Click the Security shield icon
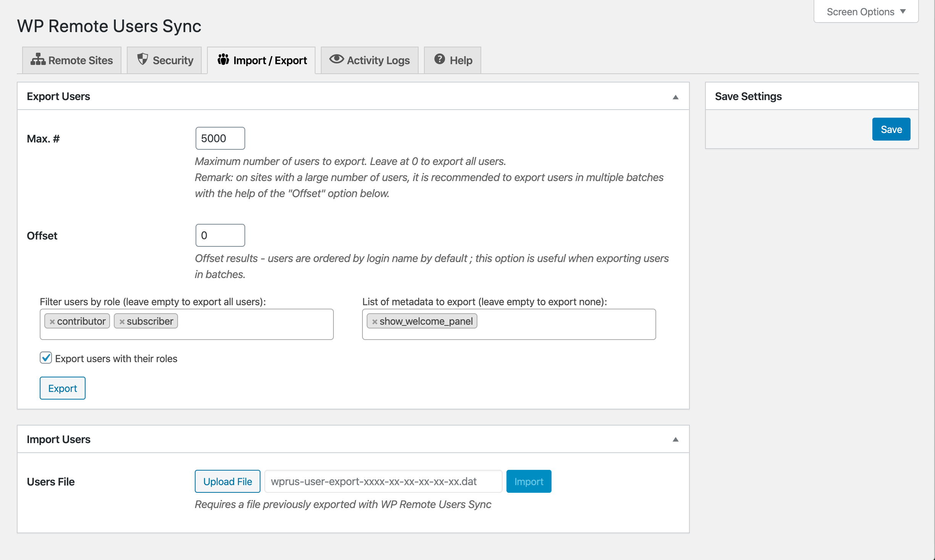Screen dimensions: 935x560 pos(142,59)
